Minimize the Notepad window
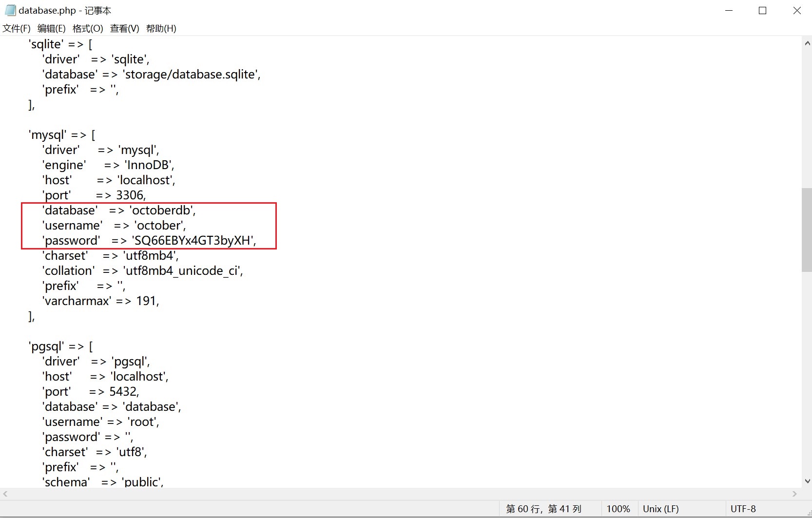 pyautogui.click(x=729, y=10)
